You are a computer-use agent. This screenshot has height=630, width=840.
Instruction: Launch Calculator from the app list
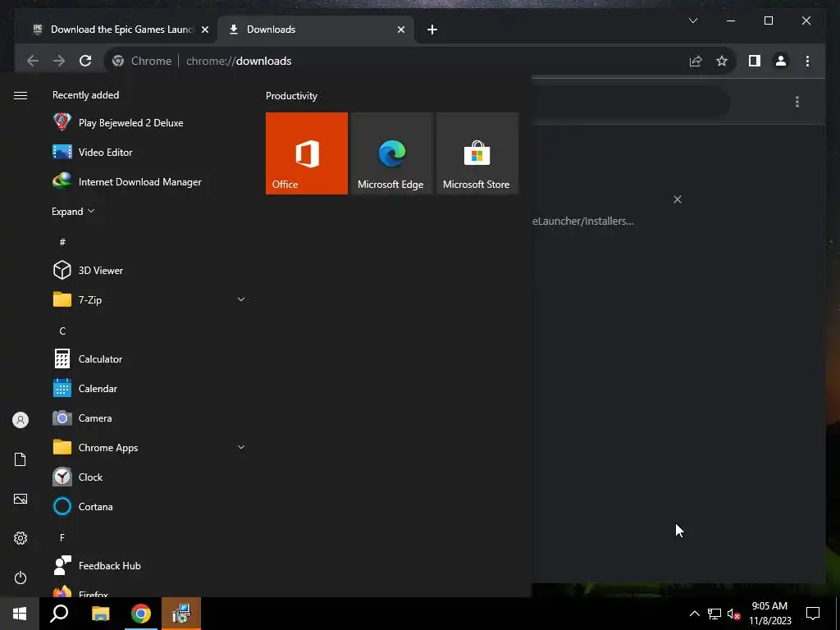click(149, 359)
